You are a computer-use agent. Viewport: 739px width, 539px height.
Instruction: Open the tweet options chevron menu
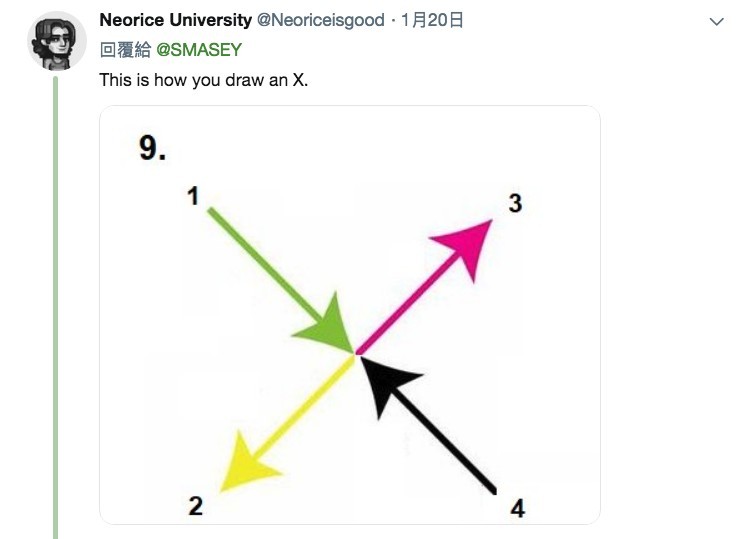click(716, 21)
